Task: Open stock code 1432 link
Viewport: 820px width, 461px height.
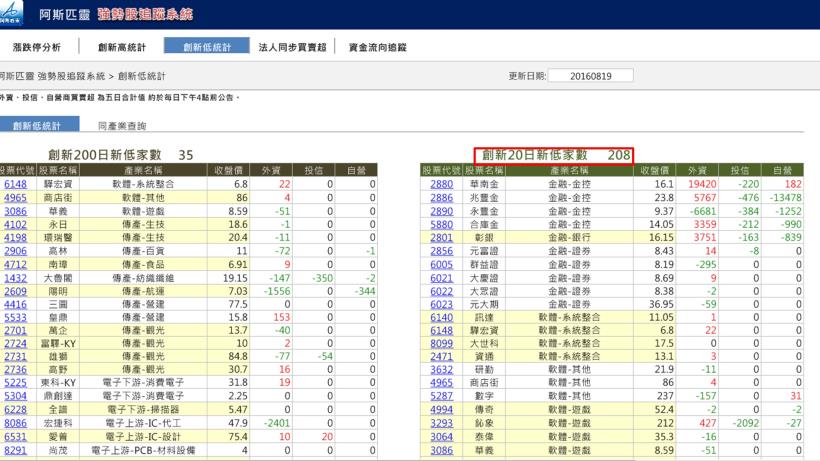Action: pos(15,278)
